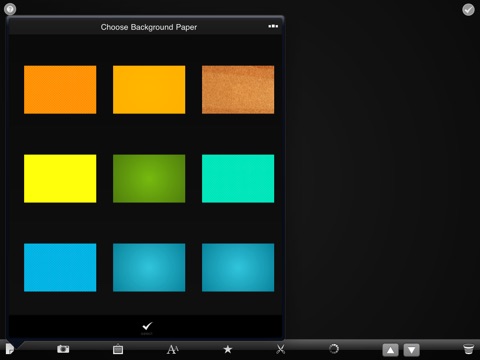This screenshot has width=480, height=360.
Task: Select the text font tool
Action: pyautogui.click(x=173, y=349)
